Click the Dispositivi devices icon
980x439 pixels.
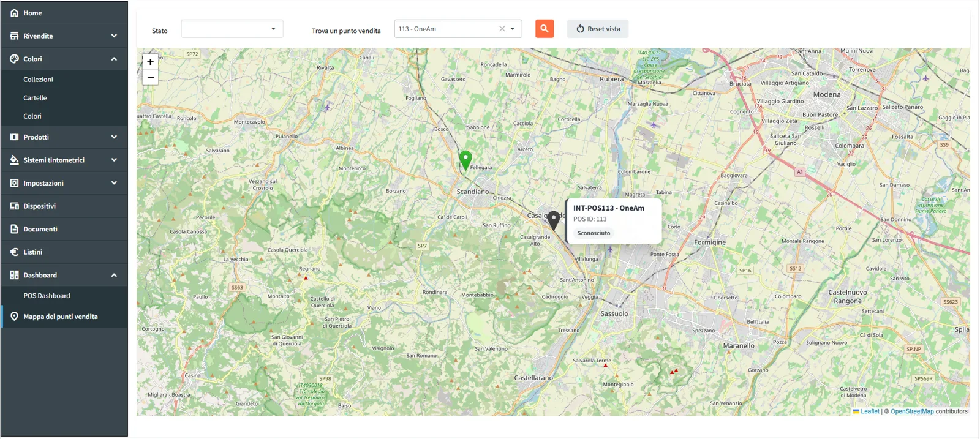[x=14, y=206]
